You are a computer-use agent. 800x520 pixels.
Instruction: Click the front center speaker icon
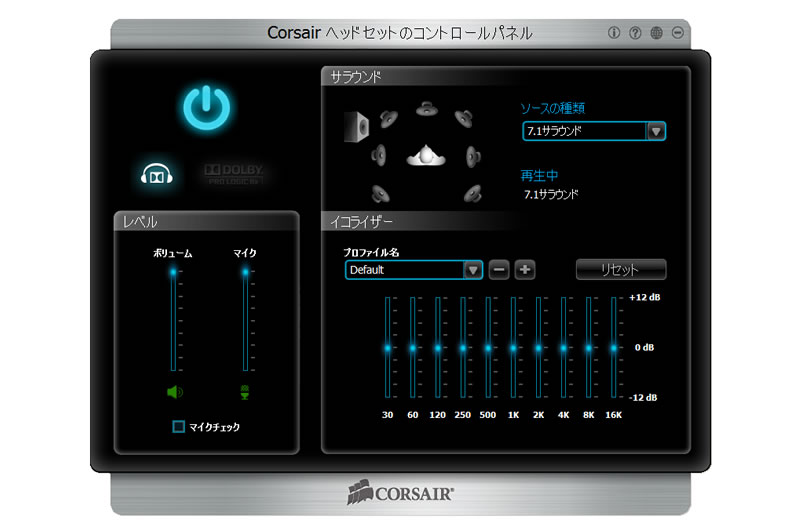pyautogui.click(x=427, y=109)
